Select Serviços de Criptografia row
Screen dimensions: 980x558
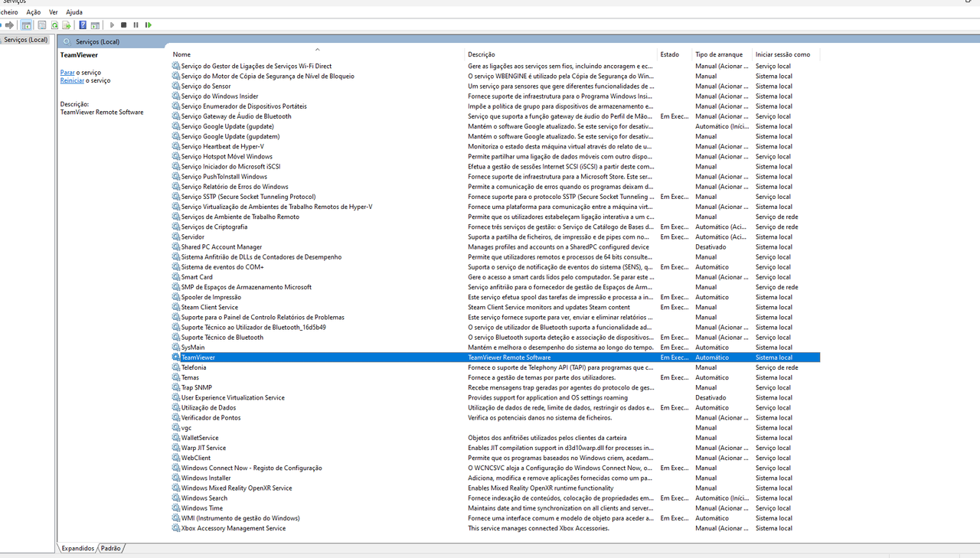pos(495,227)
